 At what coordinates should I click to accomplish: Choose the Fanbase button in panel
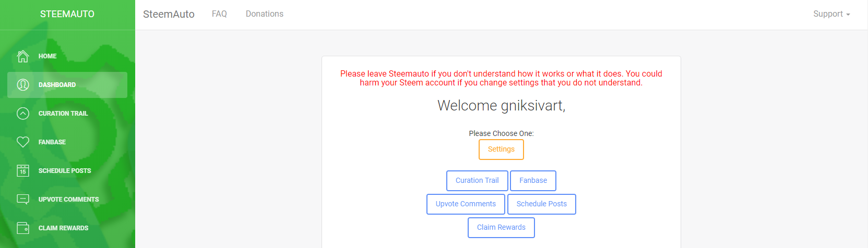coord(533,181)
